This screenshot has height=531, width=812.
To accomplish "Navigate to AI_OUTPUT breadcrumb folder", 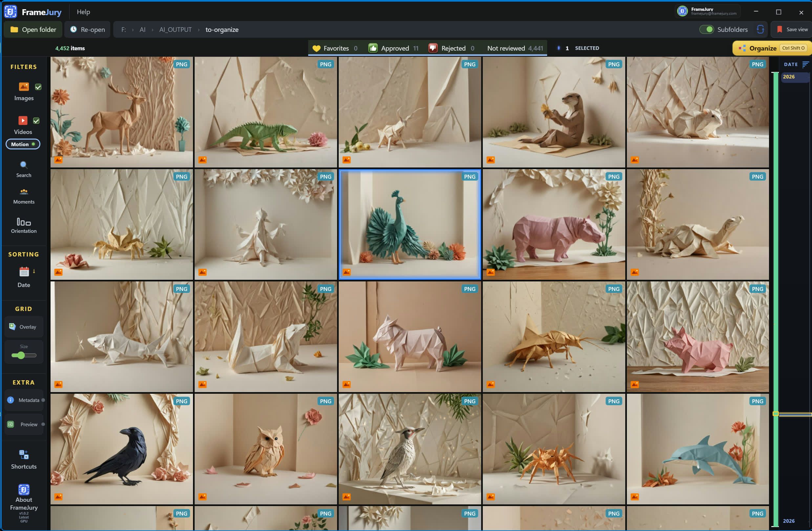I will click(175, 30).
